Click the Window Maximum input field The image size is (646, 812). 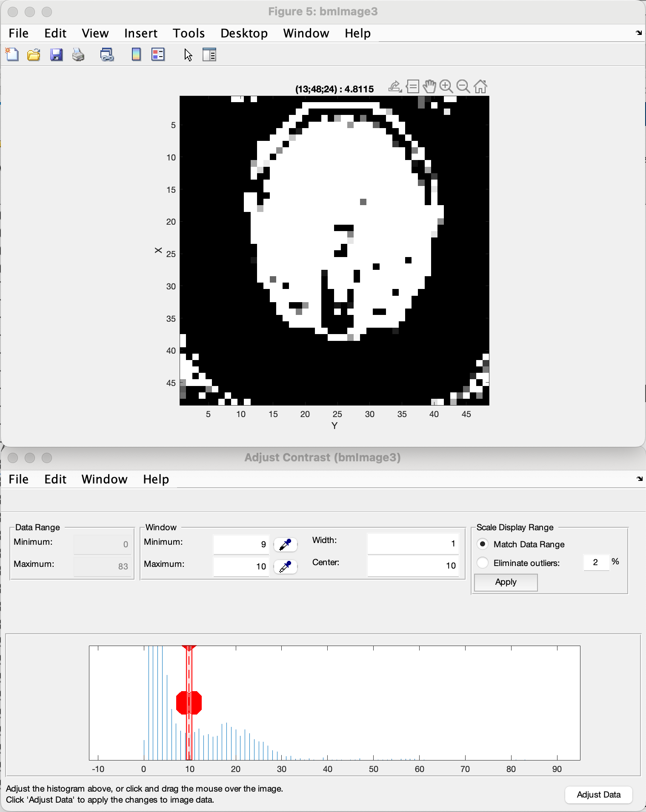(x=241, y=566)
